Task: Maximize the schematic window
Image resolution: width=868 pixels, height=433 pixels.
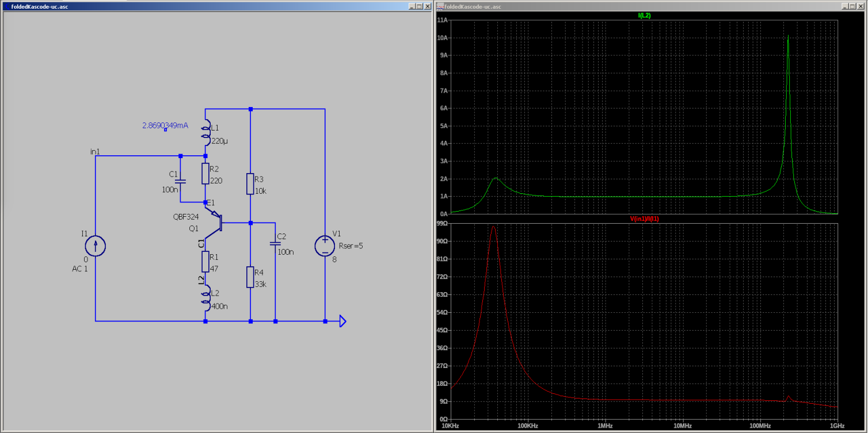Action: [x=420, y=6]
